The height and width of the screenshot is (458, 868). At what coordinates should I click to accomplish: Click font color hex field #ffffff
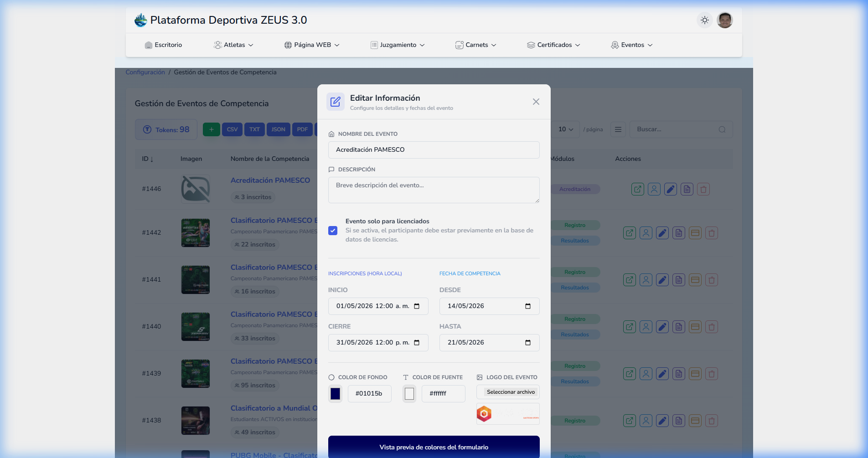[x=444, y=394]
